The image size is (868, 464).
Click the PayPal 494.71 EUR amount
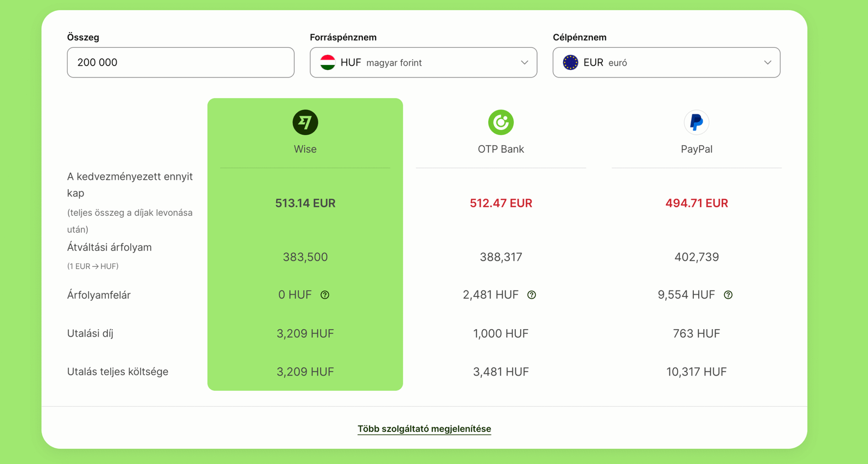coord(697,203)
